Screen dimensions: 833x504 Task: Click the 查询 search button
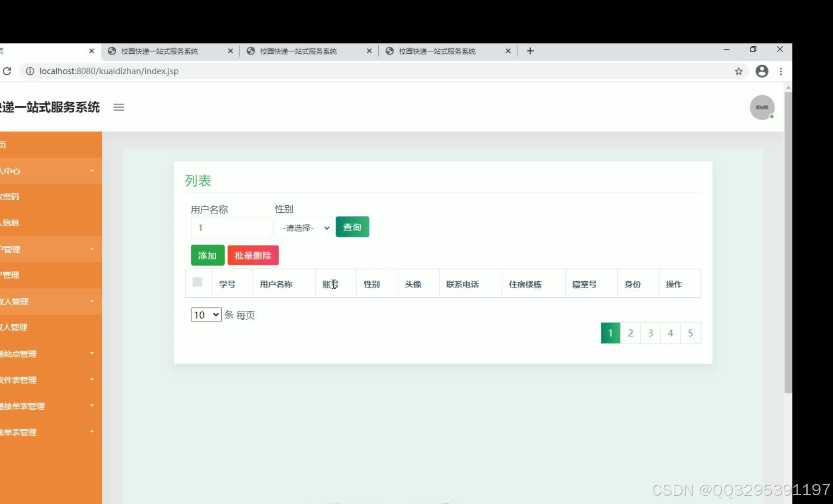tap(353, 227)
